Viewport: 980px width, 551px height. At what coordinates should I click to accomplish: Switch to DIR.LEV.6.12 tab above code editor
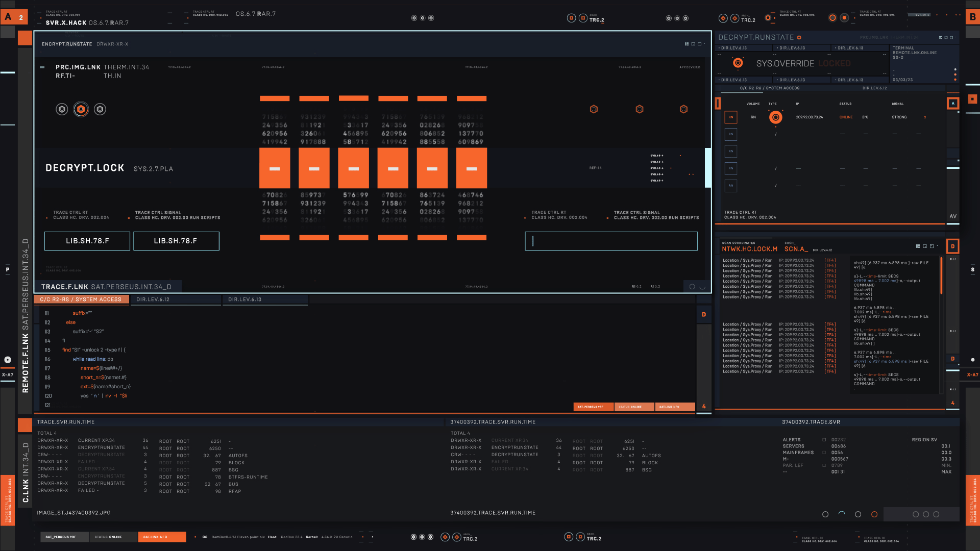[153, 299]
